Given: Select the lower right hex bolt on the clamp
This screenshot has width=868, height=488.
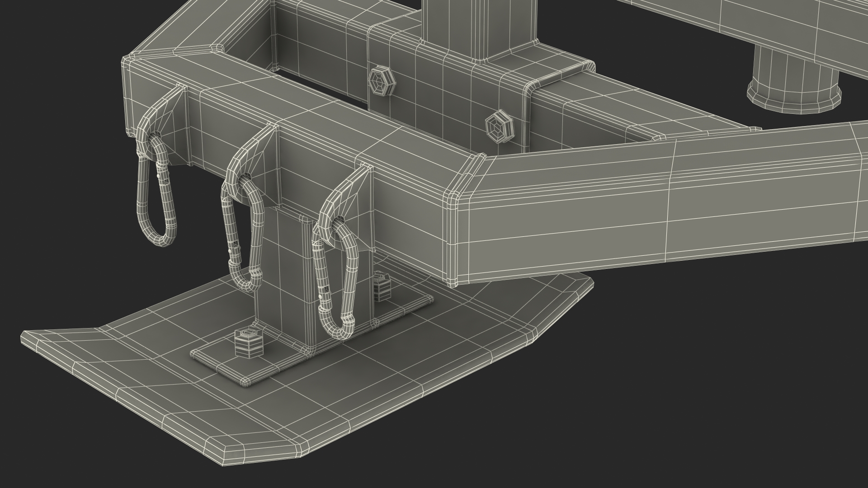Looking at the screenshot, I should point(499,127).
